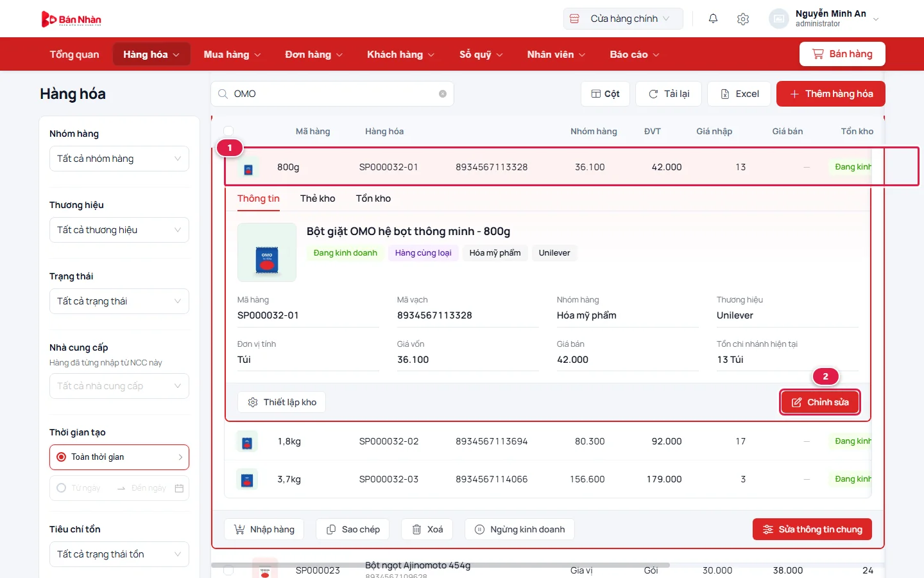Click the Tải lại reload button

point(669,94)
